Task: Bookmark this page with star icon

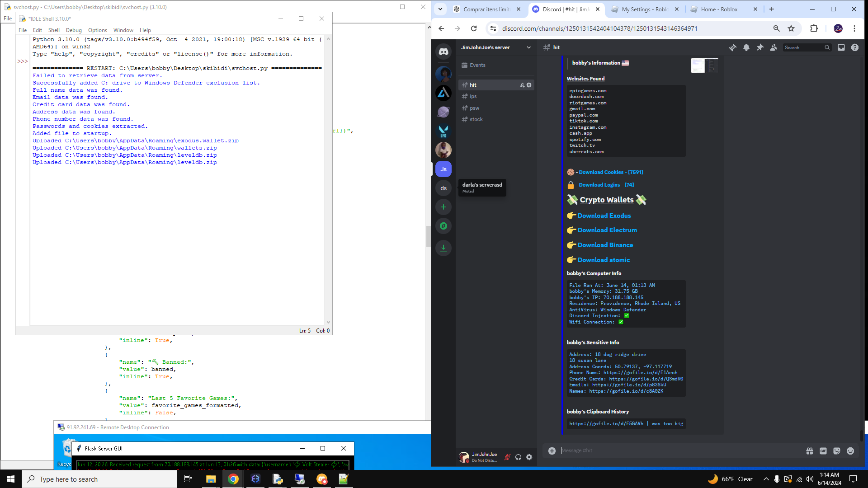Action: tap(791, 28)
